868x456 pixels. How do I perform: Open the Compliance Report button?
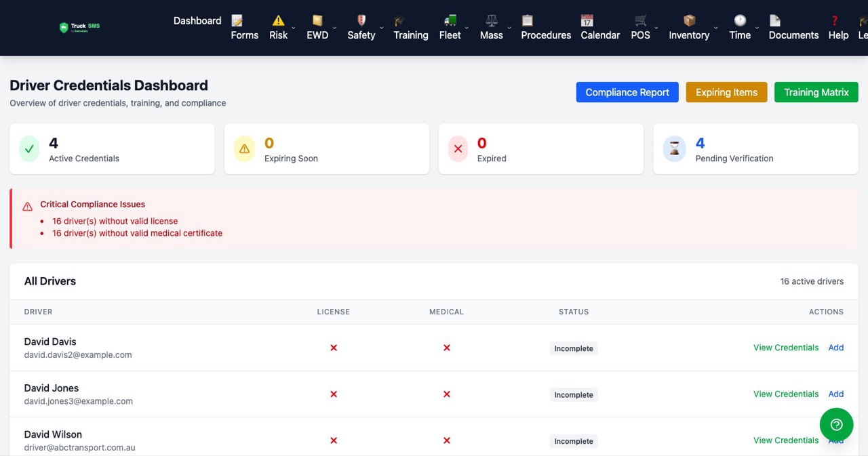coord(627,92)
